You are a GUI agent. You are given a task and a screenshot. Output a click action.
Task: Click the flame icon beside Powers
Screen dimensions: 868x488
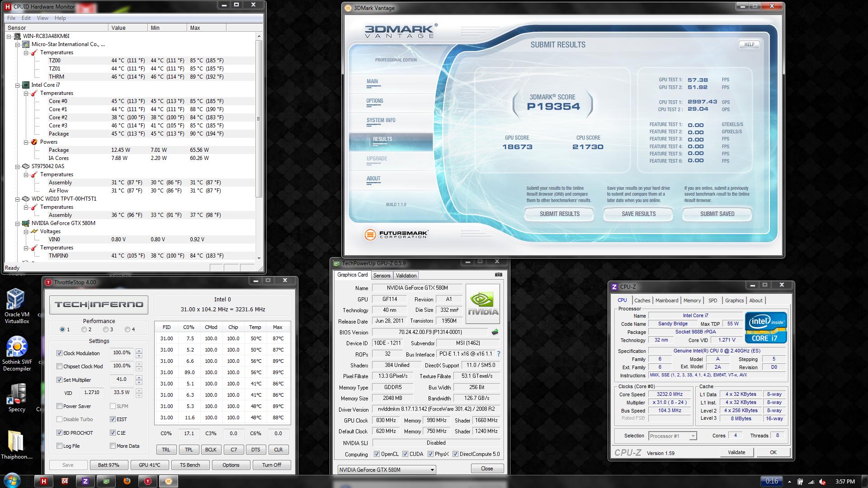coord(34,142)
